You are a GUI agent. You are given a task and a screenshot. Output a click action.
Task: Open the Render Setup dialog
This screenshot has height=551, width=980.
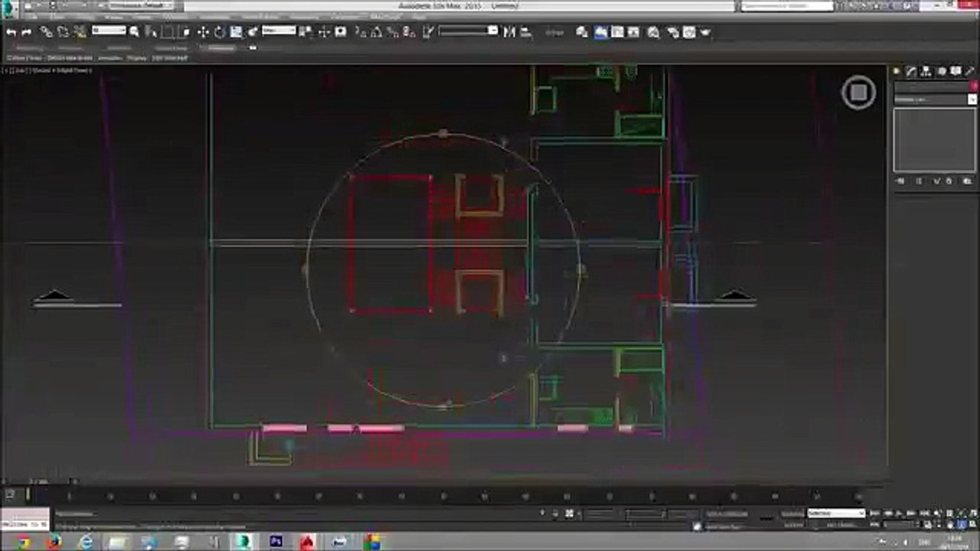(x=673, y=32)
